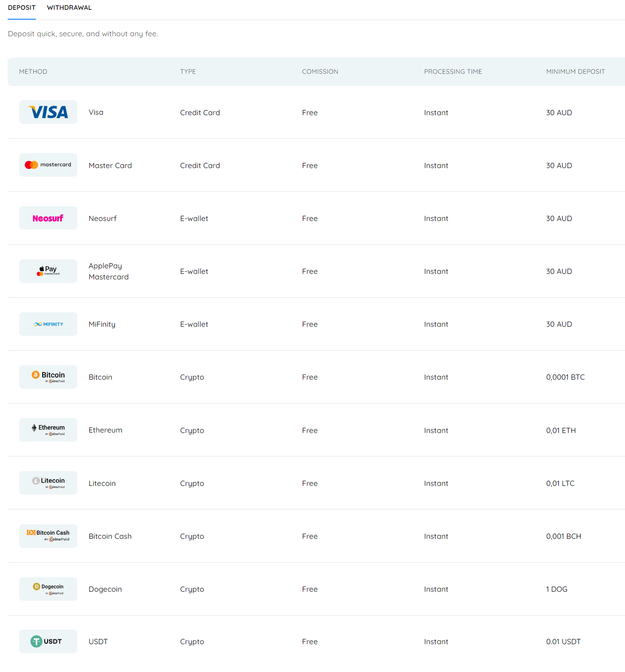Click E-wallet type in the MiFinity row
The height and width of the screenshot is (672, 625).
point(194,324)
